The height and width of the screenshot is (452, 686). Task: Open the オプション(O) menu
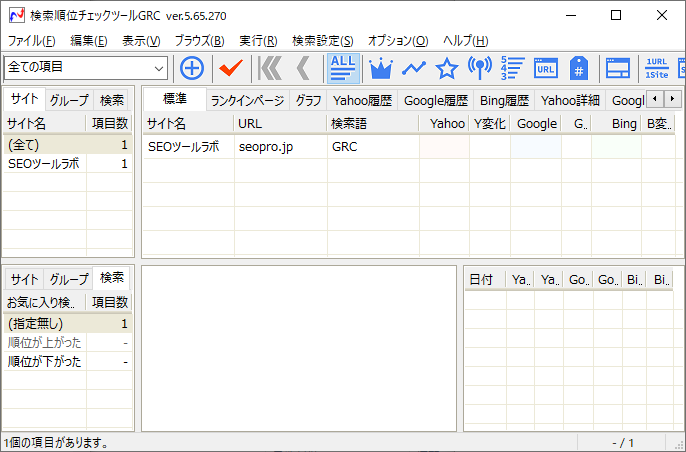(x=398, y=41)
